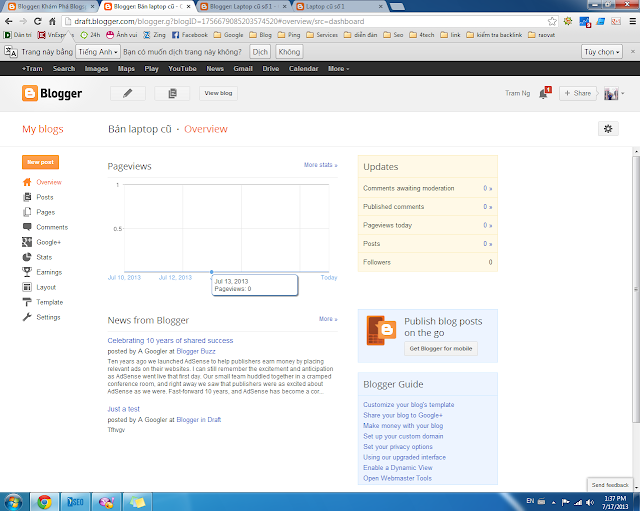Open the Tùy chọn options dropdown
The image size is (640, 511).
click(602, 52)
